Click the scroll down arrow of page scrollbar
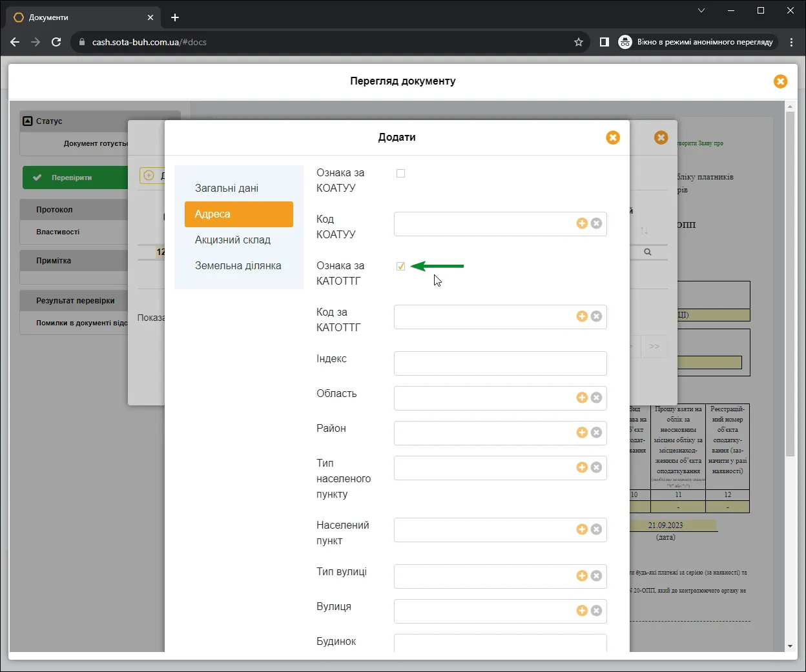The image size is (806, 672). (x=790, y=646)
